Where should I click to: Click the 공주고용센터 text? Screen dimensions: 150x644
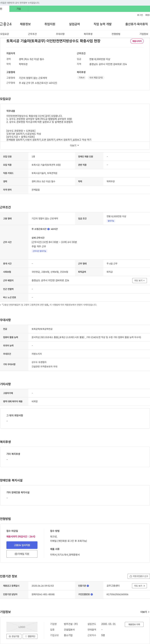pyautogui.click(x=113, y=586)
